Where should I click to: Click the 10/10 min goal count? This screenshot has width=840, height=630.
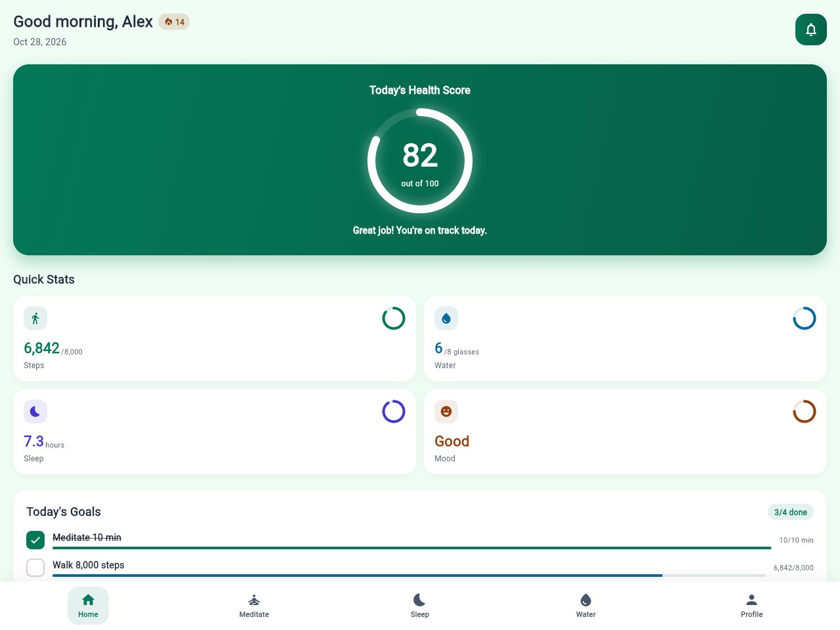797,540
